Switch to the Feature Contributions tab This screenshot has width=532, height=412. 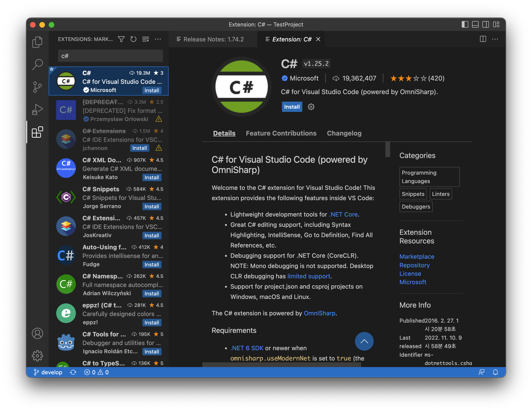[x=281, y=133]
